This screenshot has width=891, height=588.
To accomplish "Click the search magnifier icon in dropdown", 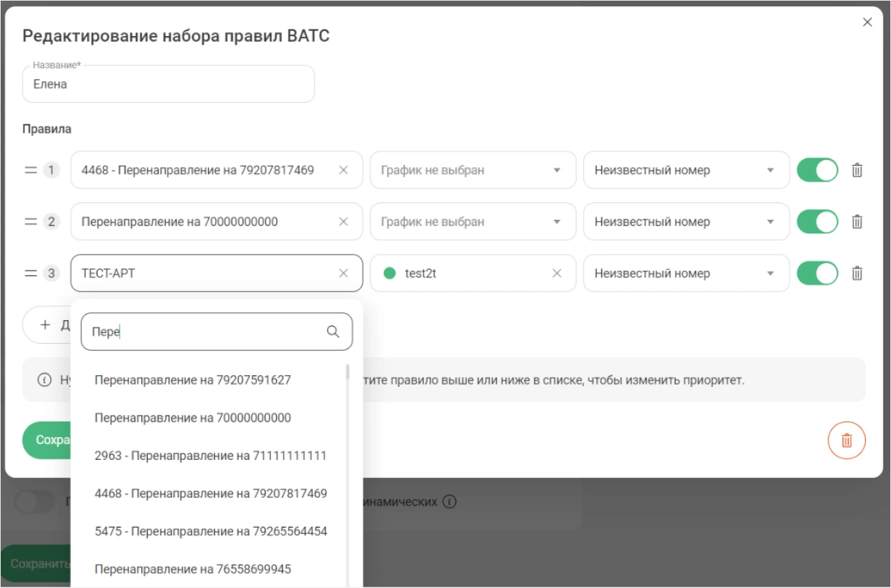I will (x=333, y=332).
